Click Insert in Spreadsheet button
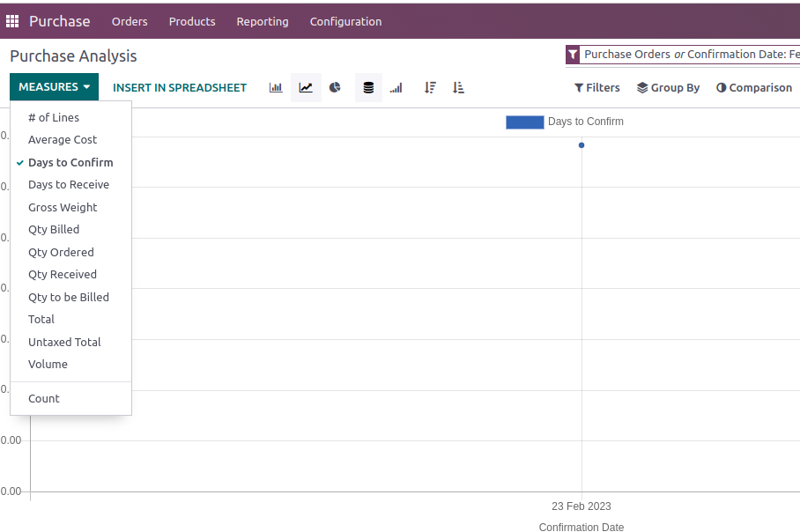This screenshot has width=800, height=532. point(180,88)
